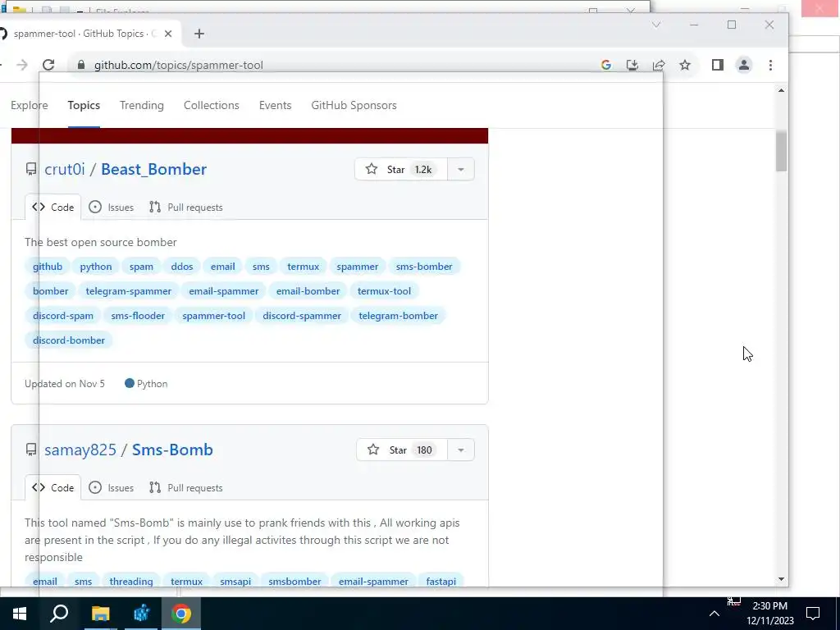This screenshot has width=840, height=630.
Task: Click the scrollbar down arrow
Action: tap(781, 579)
